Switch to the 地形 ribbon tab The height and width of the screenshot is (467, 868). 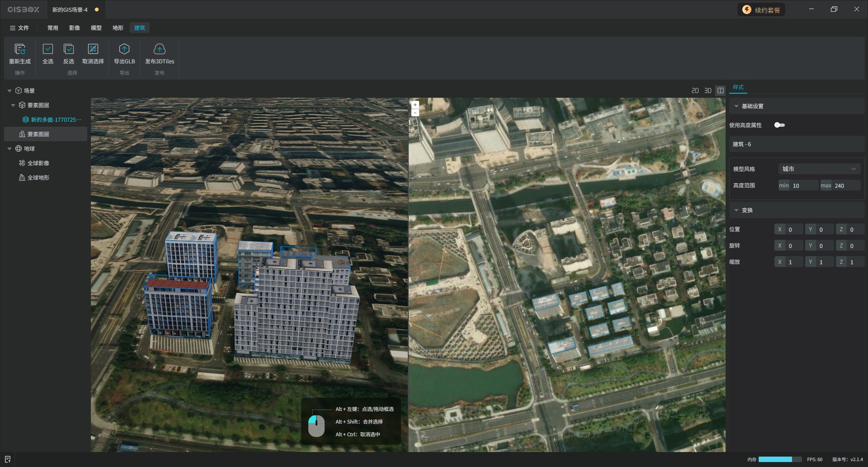118,28
